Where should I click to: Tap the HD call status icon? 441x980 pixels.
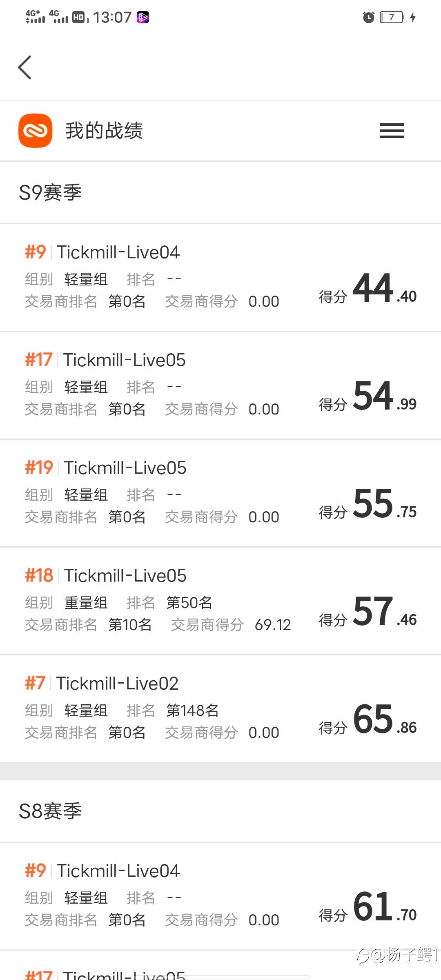tap(78, 17)
